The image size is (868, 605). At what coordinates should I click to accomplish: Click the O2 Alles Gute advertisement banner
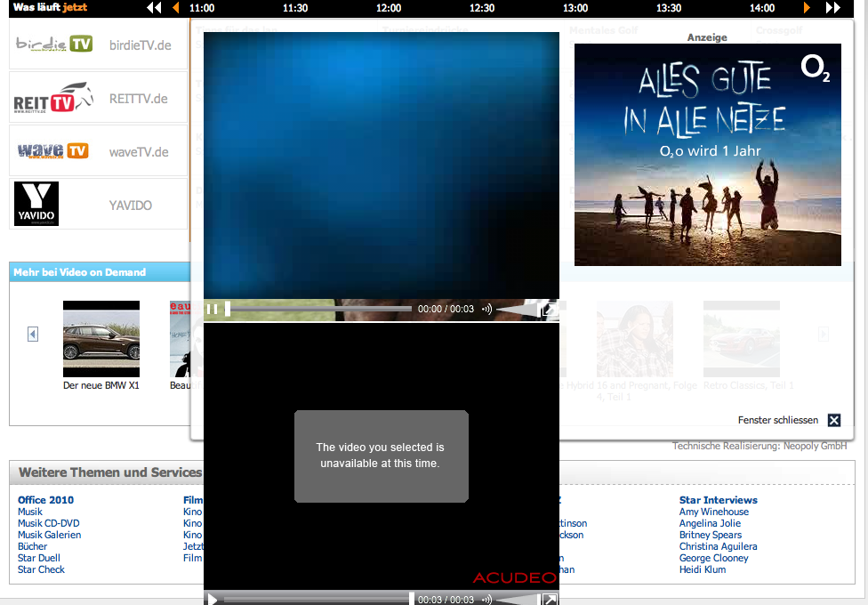click(707, 155)
